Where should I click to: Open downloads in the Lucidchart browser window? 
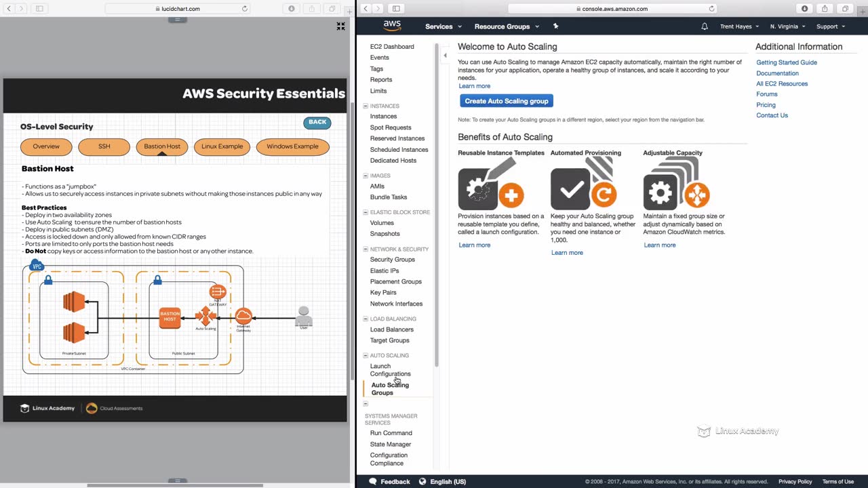pyautogui.click(x=292, y=9)
